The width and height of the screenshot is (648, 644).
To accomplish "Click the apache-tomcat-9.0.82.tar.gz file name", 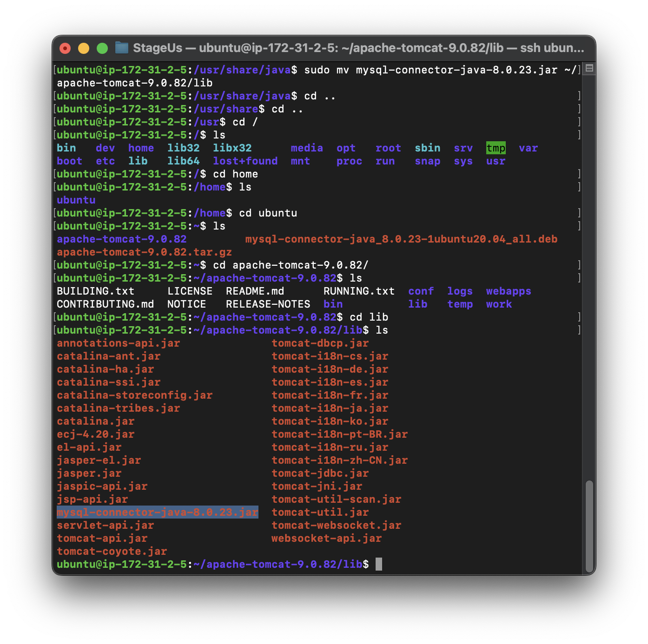I will pyautogui.click(x=145, y=252).
